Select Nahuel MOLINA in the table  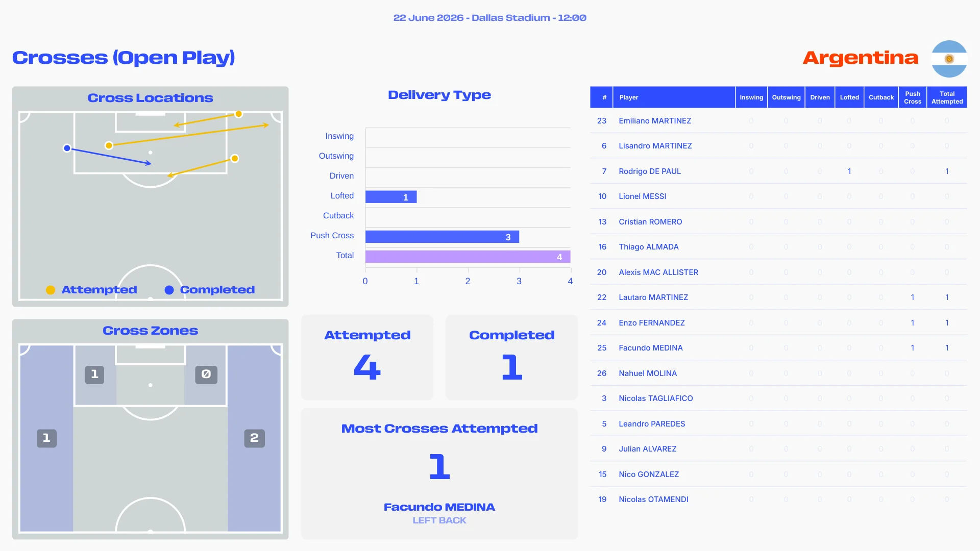pyautogui.click(x=648, y=373)
